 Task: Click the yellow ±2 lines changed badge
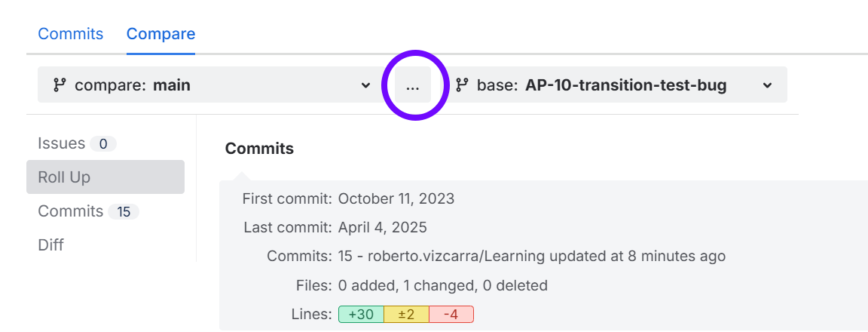tap(406, 315)
